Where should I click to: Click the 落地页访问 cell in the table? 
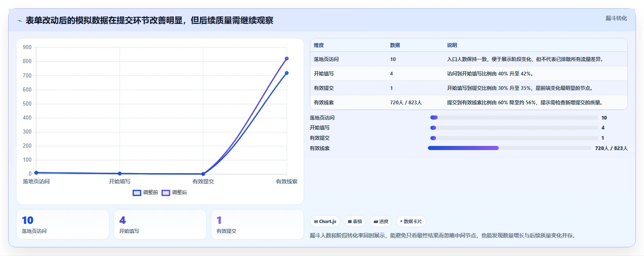tap(326, 59)
